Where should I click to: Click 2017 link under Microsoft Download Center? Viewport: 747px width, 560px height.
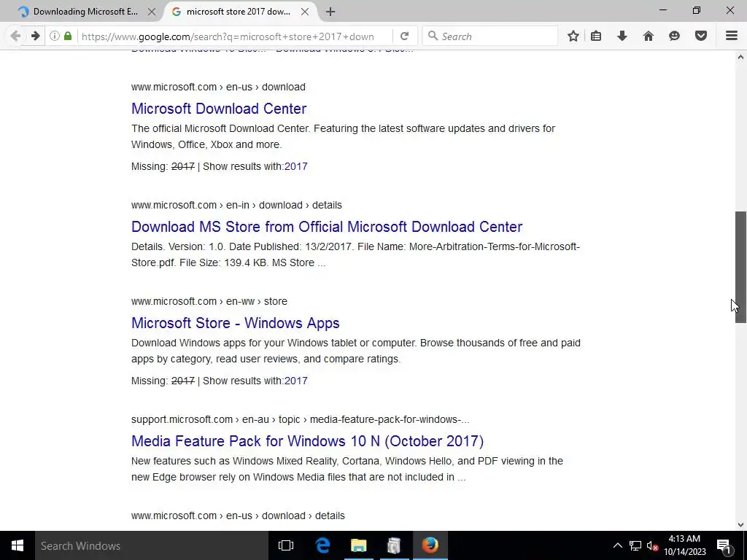pos(296,166)
